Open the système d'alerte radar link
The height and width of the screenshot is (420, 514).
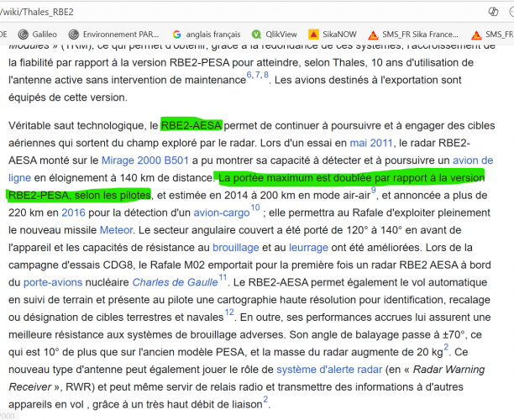pos(329,370)
